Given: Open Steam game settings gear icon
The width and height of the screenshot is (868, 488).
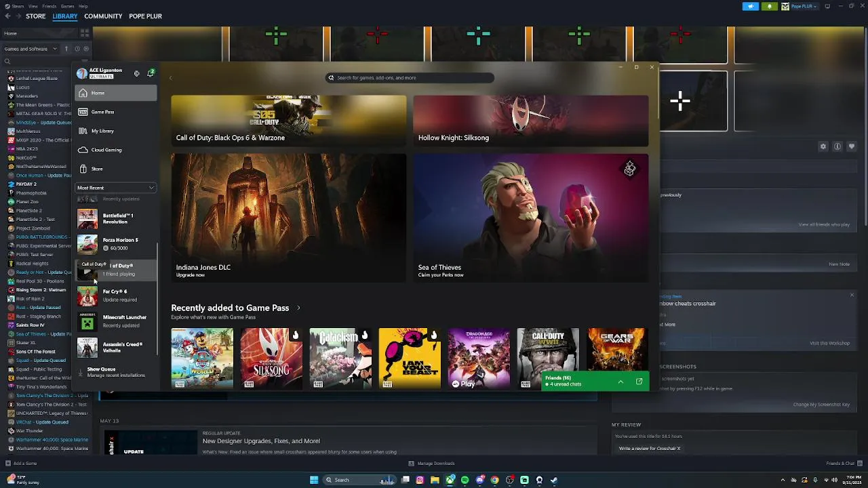Looking at the screenshot, I should pyautogui.click(x=823, y=146).
